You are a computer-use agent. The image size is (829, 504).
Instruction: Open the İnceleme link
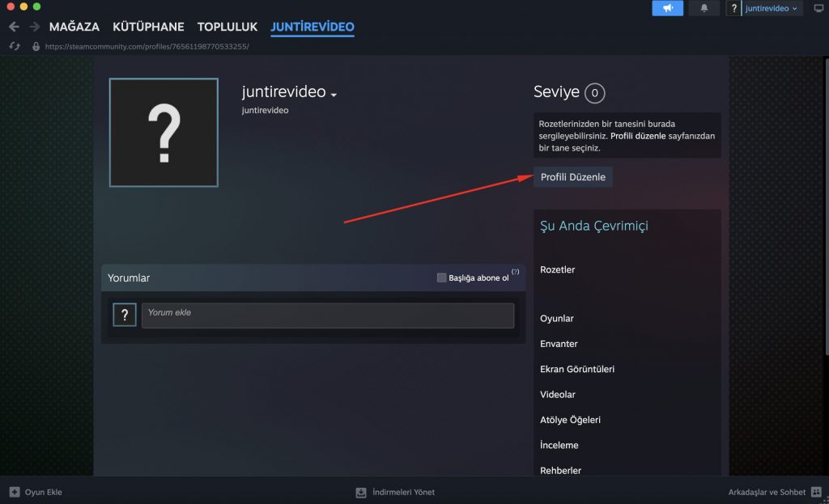pyautogui.click(x=559, y=445)
